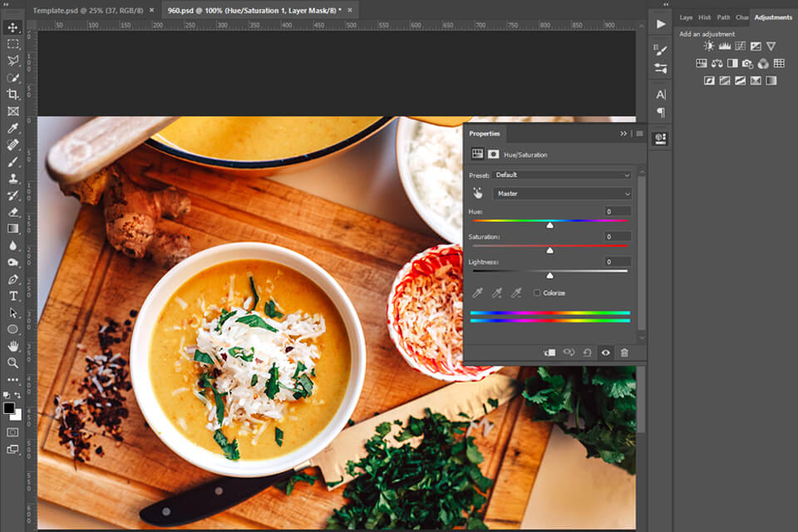Enable the Colorize checkbox

tap(537, 293)
